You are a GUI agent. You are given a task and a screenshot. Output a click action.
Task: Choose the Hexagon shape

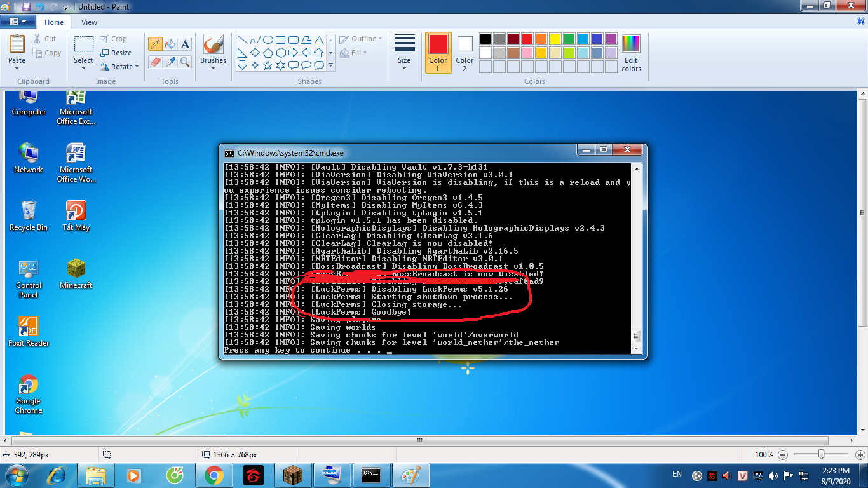tap(280, 52)
